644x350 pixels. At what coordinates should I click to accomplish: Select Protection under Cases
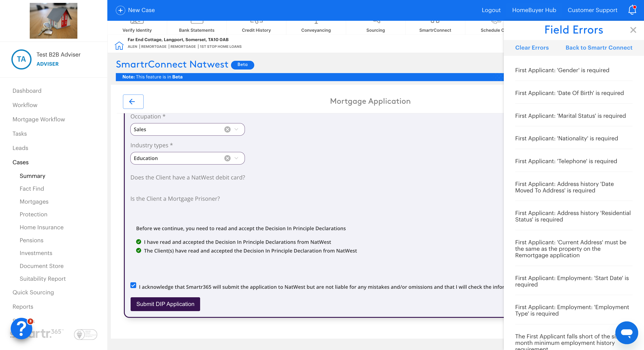coord(34,214)
